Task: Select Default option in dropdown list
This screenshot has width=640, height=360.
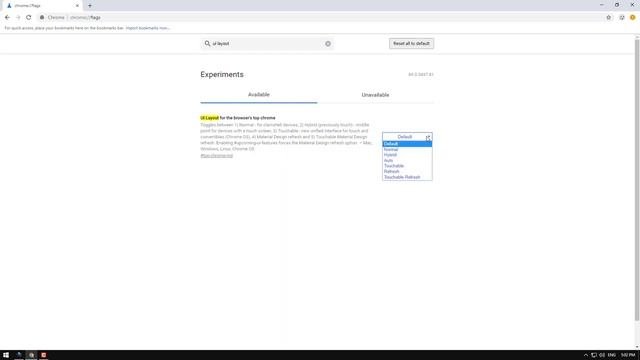Action: click(x=407, y=144)
